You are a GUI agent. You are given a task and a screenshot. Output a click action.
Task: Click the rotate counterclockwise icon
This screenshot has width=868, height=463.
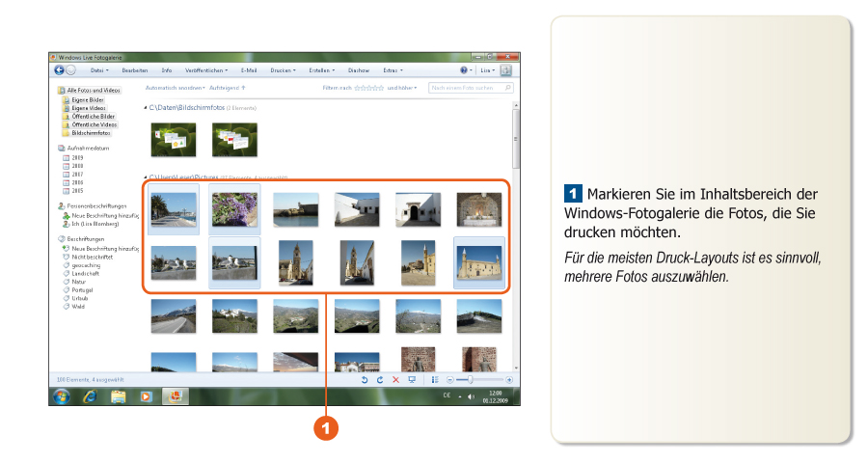click(365, 380)
